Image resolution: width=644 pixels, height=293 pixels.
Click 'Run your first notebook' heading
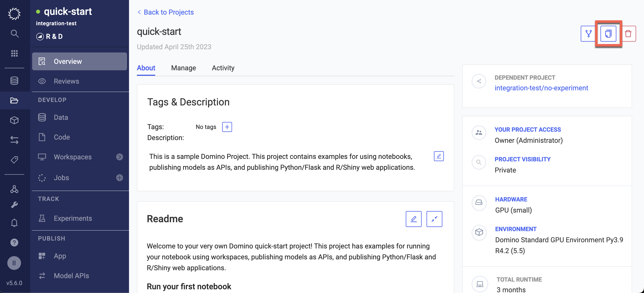tap(189, 286)
